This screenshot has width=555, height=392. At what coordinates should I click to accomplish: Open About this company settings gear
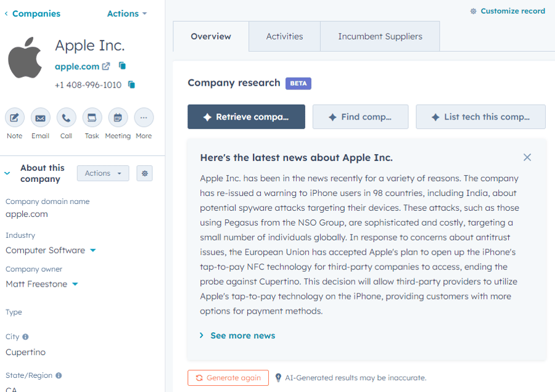point(145,173)
